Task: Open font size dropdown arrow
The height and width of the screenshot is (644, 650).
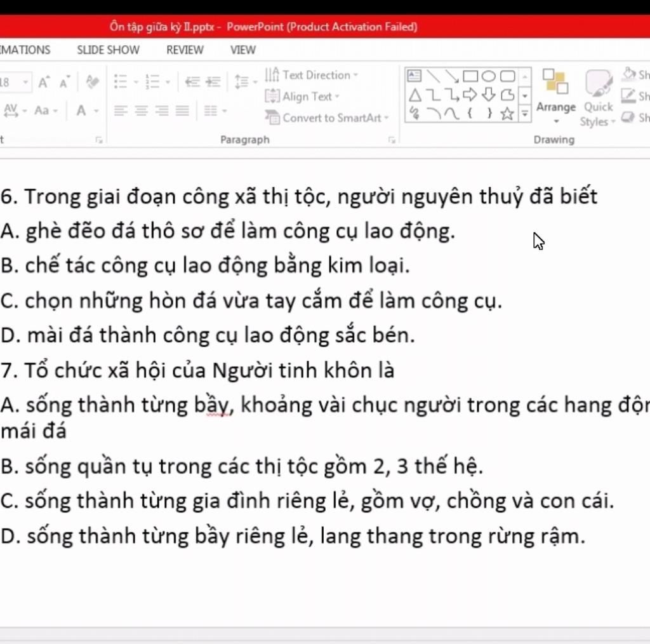Action: click(x=25, y=82)
